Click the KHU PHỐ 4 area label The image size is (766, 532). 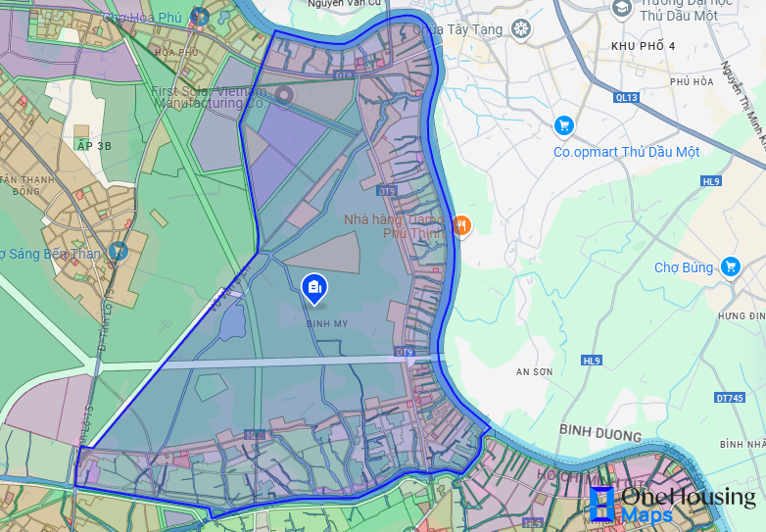[x=643, y=46]
